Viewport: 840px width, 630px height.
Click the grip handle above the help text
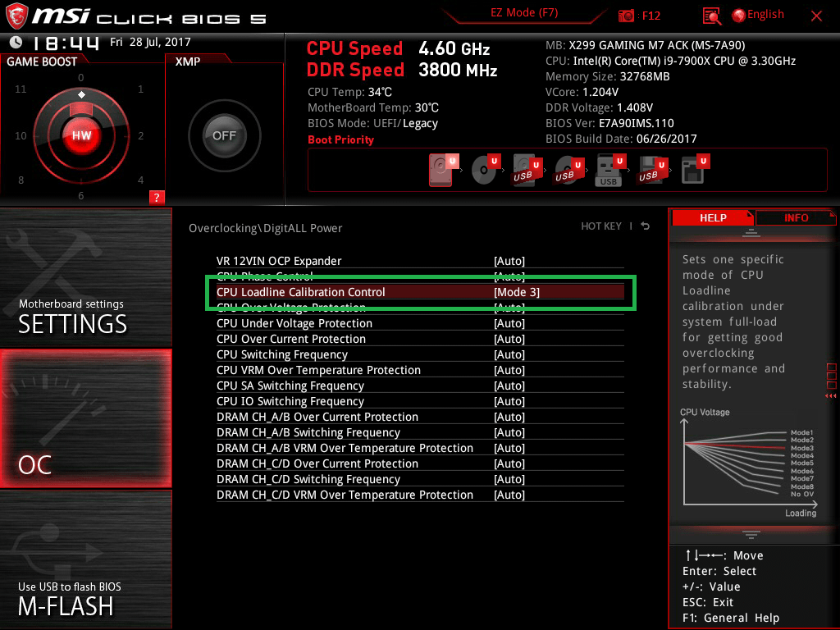[x=751, y=232]
